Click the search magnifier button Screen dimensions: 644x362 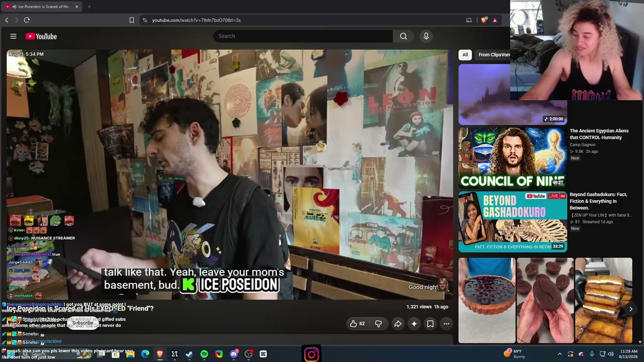[x=404, y=36]
